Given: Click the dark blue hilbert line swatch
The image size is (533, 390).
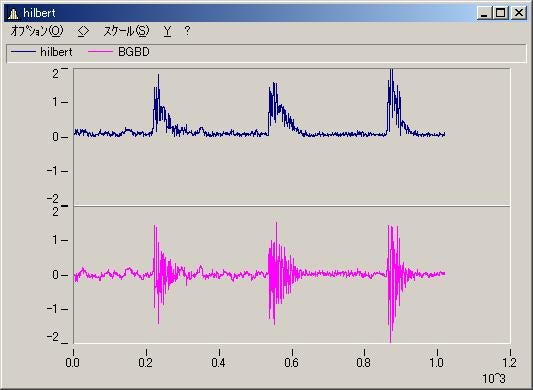Looking at the screenshot, I should (x=23, y=52).
